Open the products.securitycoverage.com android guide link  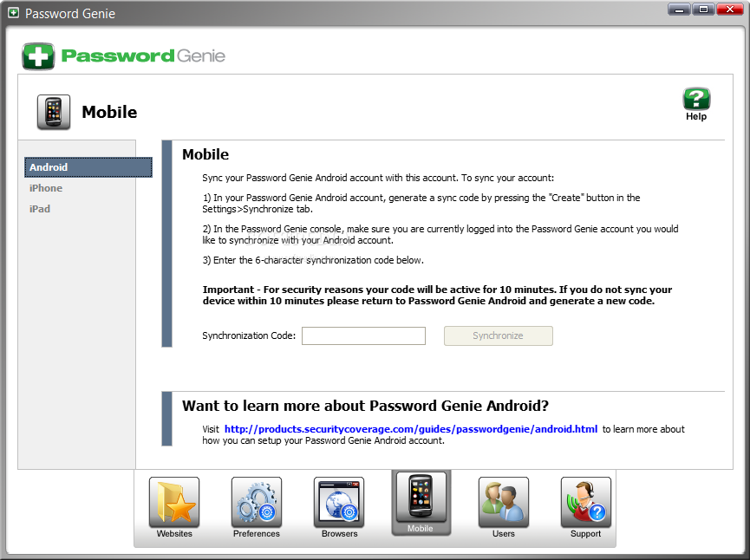411,429
